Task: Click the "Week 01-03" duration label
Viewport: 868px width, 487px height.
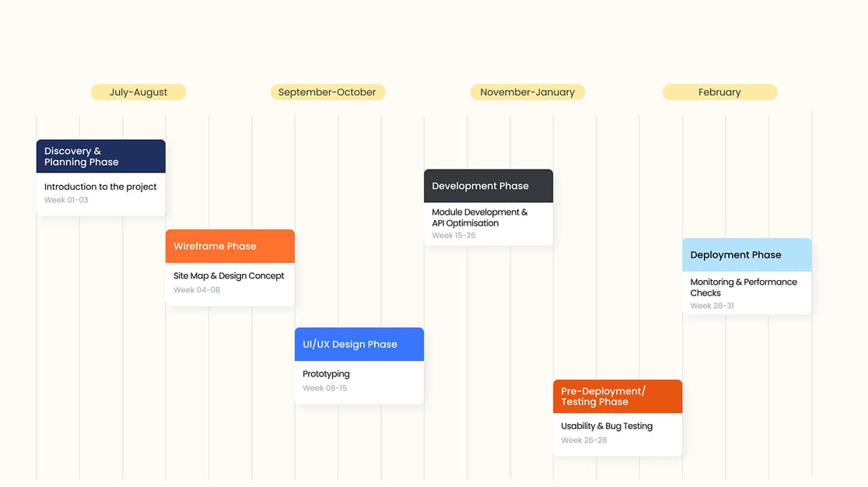Action: coord(66,201)
